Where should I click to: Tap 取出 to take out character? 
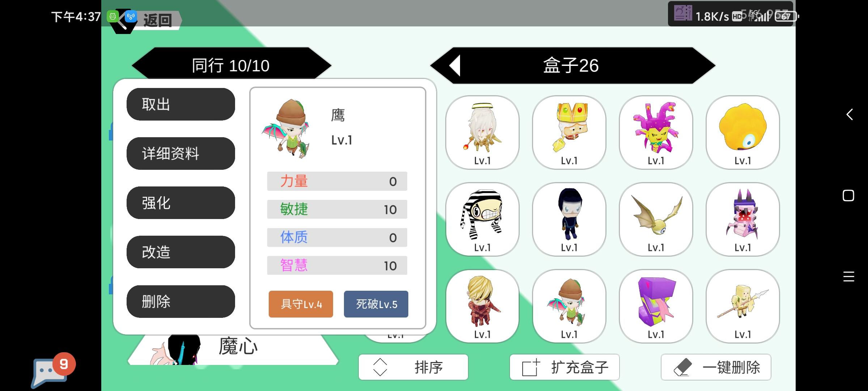click(181, 104)
